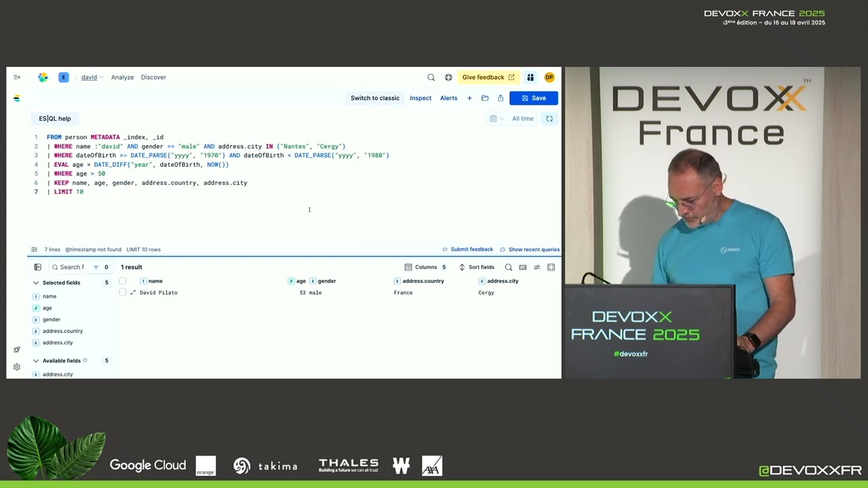
Task: Expand the David Pilato row details
Action: pyautogui.click(x=133, y=293)
